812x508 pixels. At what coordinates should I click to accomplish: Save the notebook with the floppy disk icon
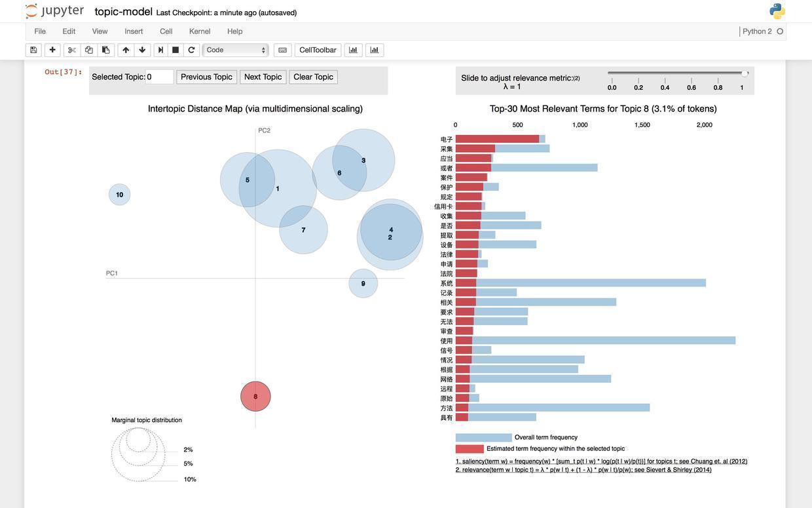33,50
